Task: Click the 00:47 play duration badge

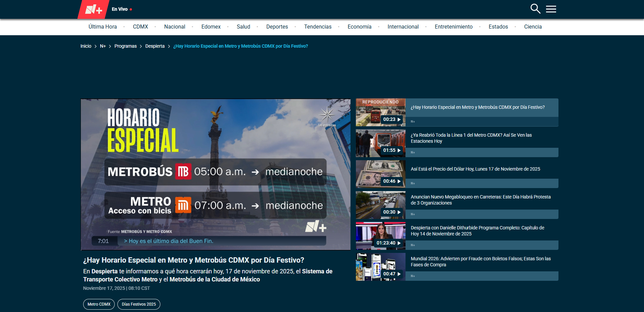Action: [392, 274]
